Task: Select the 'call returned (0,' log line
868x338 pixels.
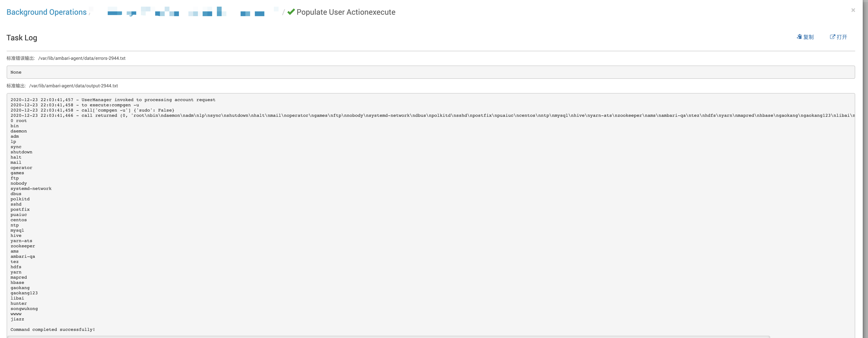Action: (433, 115)
